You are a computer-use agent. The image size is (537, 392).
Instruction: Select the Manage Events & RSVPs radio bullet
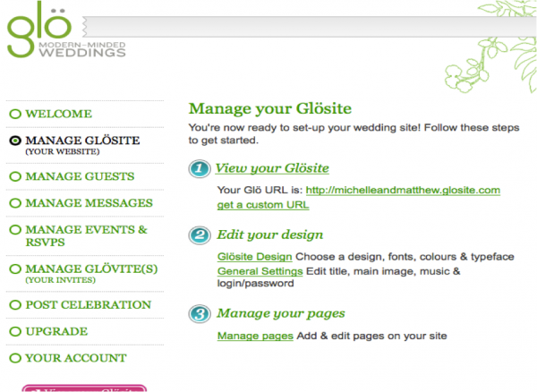tap(15, 229)
